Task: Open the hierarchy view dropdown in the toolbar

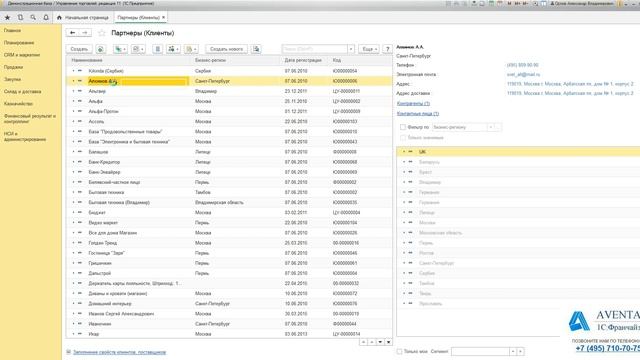Action: [x=173, y=49]
